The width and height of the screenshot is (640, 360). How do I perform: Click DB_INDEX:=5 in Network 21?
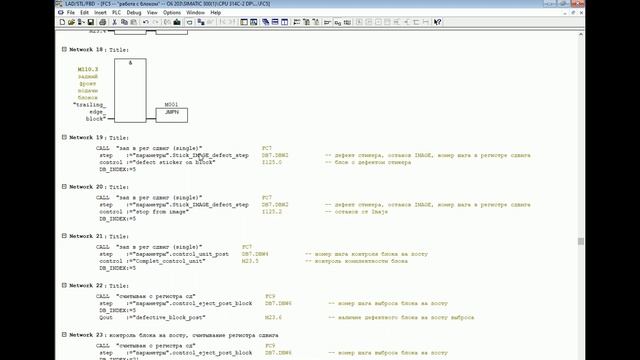tap(118, 268)
